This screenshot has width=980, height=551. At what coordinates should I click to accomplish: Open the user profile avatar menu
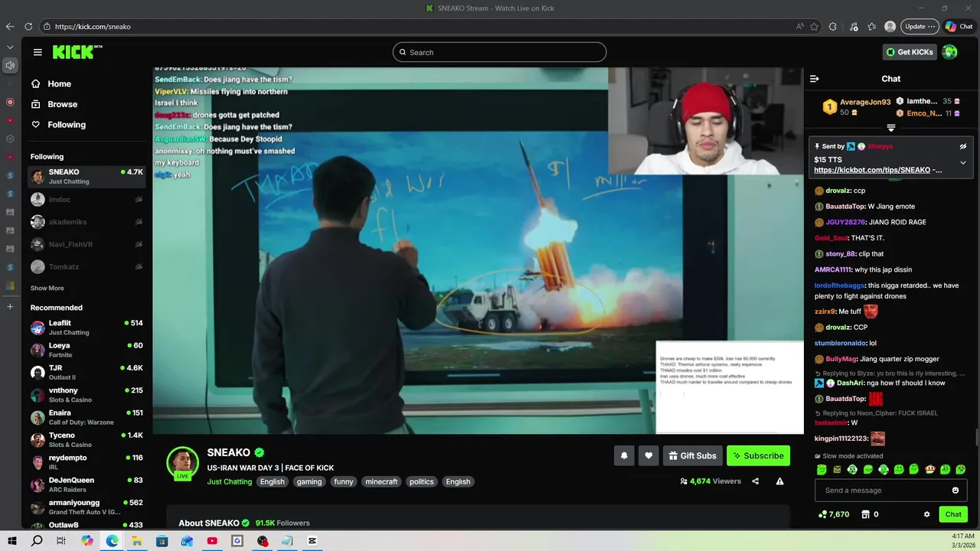pos(950,52)
